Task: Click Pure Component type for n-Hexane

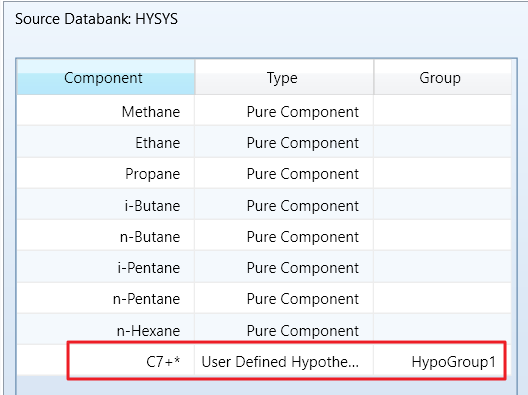Action: [x=284, y=330]
